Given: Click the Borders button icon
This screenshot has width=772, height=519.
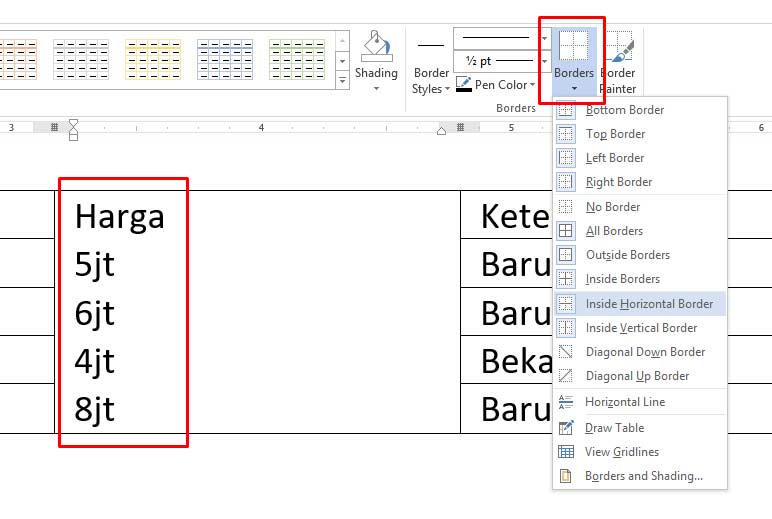Looking at the screenshot, I should tap(574, 46).
